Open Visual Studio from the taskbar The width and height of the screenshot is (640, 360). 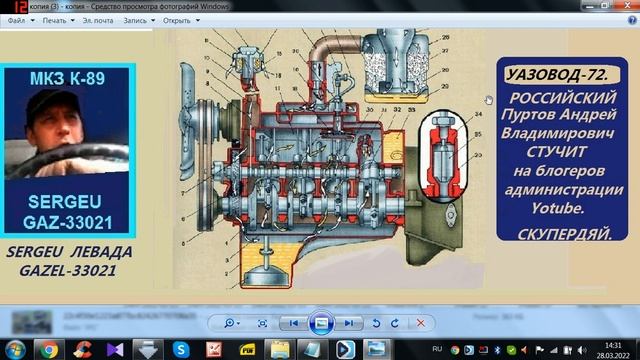pyautogui.click(x=115, y=350)
